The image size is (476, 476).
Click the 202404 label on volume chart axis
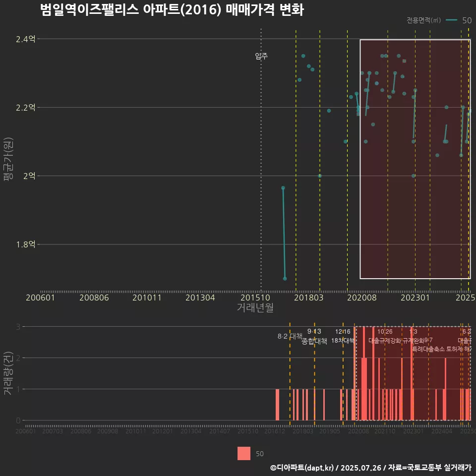[442, 431]
